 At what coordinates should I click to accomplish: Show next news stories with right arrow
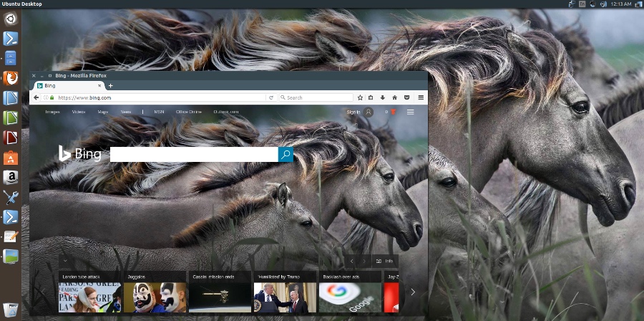[412, 292]
